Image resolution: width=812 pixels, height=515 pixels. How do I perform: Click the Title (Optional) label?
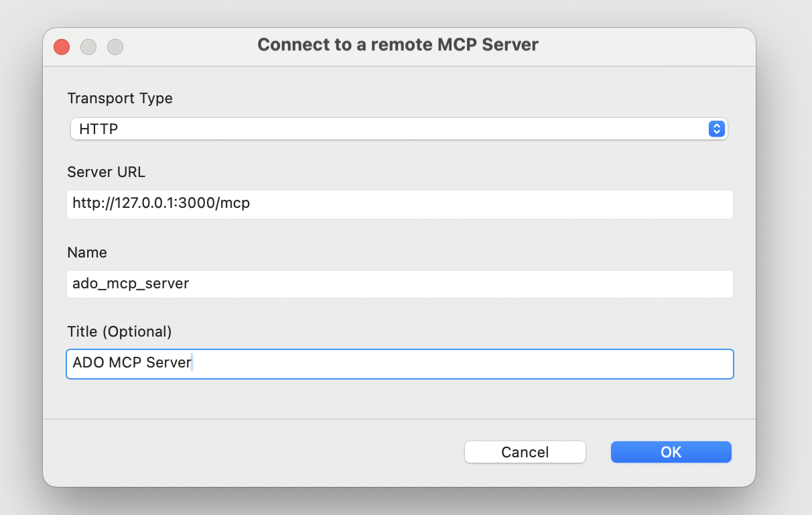[119, 331]
